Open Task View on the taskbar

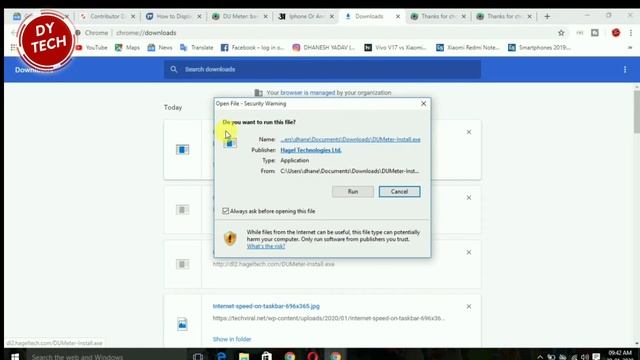pyautogui.click(x=198, y=356)
